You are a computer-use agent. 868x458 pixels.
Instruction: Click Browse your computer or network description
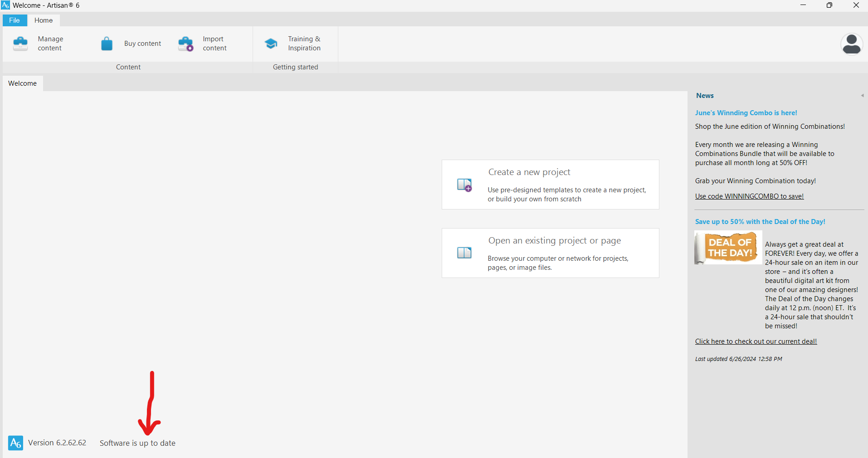pyautogui.click(x=558, y=263)
